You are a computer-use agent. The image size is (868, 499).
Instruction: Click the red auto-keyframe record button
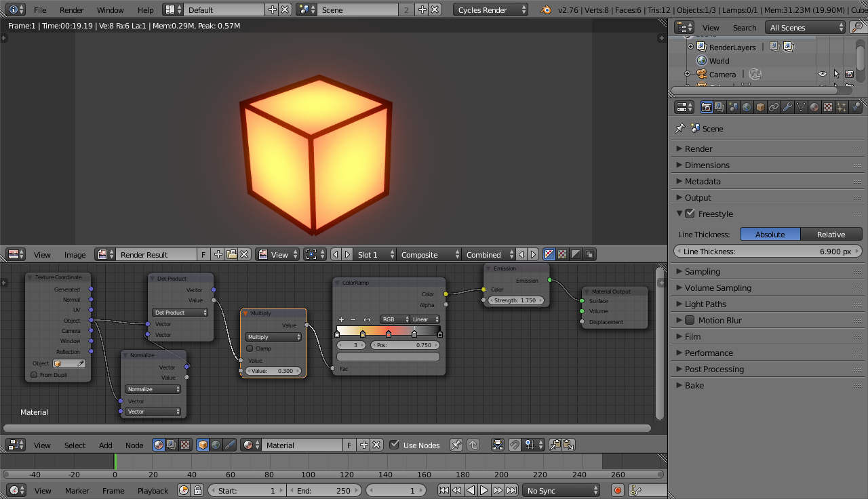click(x=618, y=490)
